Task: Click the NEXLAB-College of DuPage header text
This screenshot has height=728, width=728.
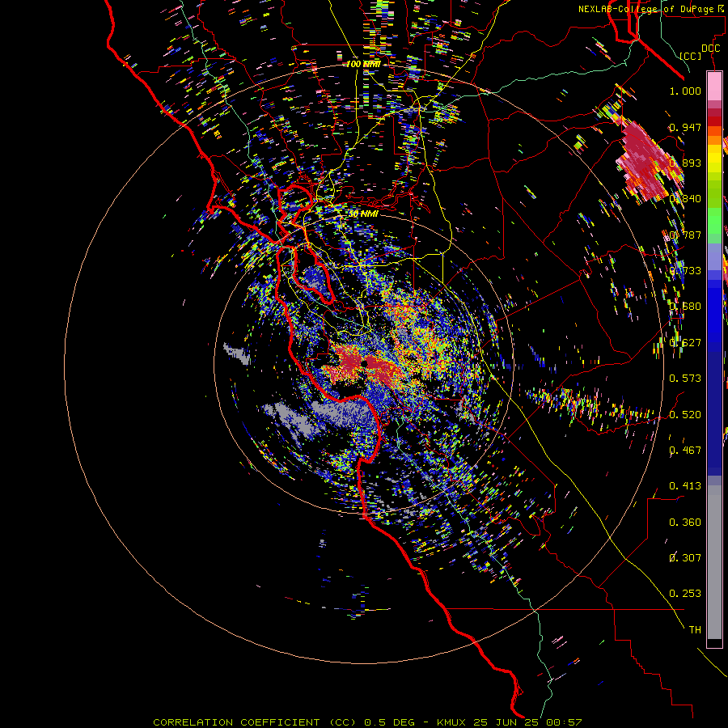Action: [653, 9]
